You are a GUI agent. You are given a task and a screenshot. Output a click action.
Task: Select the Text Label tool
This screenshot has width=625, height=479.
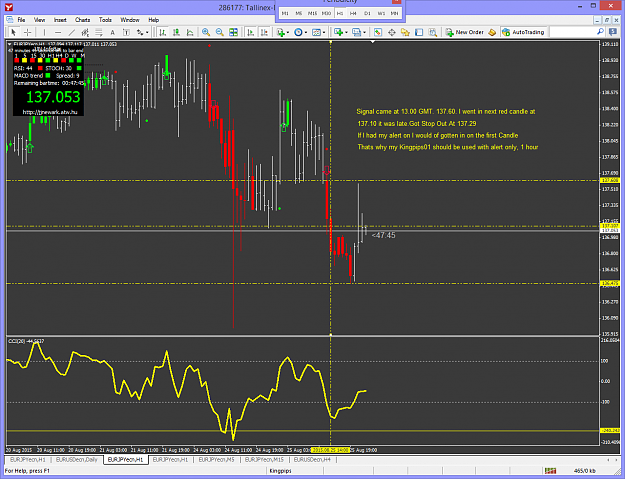click(126, 32)
